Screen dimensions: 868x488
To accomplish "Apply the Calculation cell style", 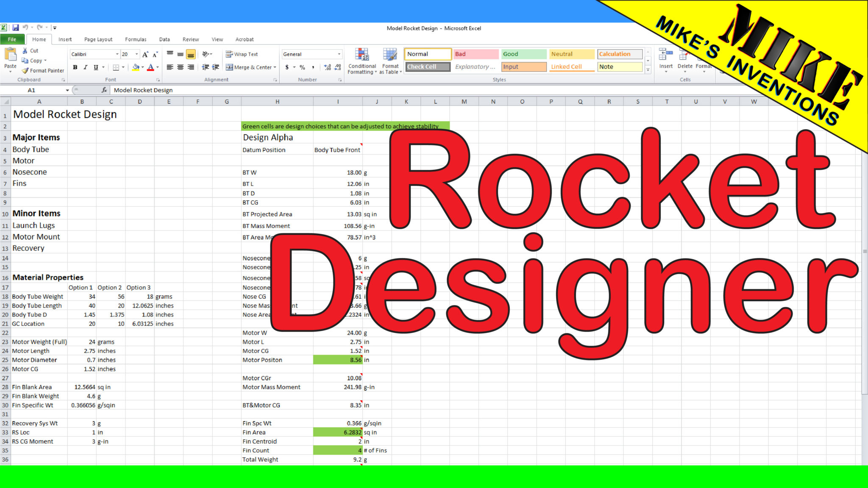I will point(620,54).
